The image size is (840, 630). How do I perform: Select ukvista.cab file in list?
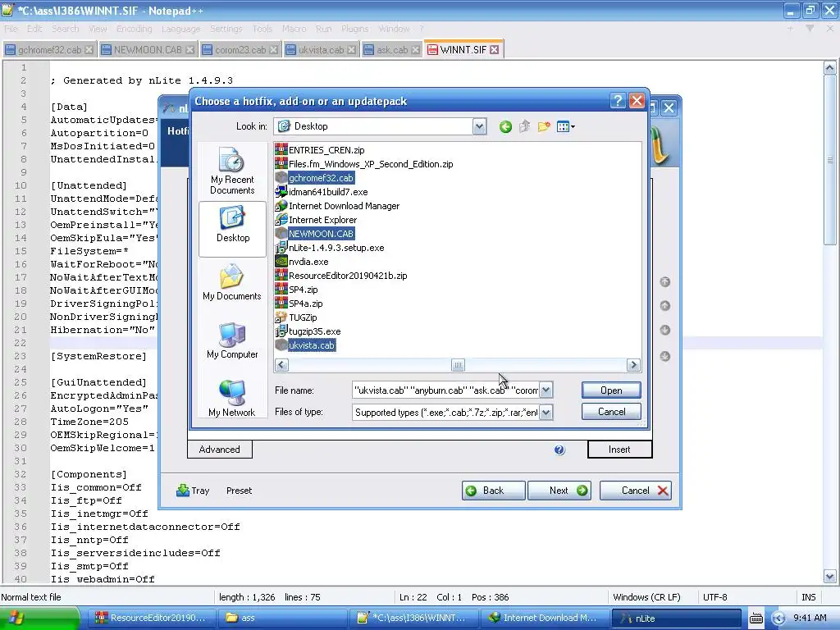(305, 345)
